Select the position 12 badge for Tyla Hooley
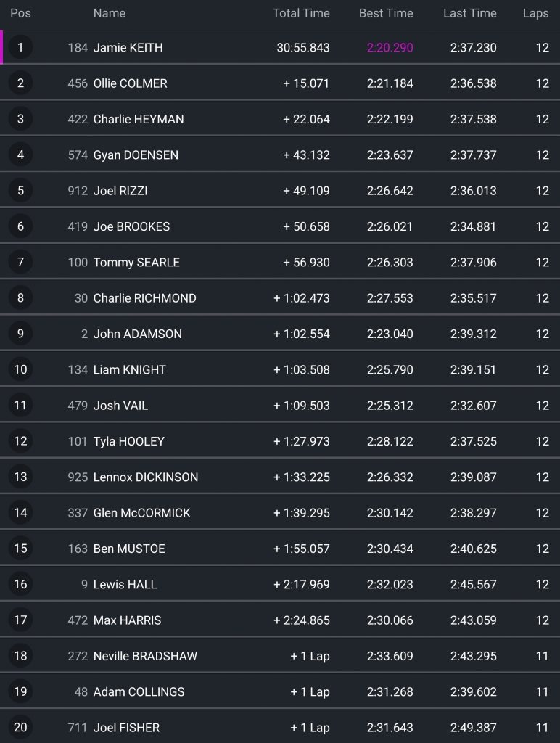 click(x=20, y=441)
